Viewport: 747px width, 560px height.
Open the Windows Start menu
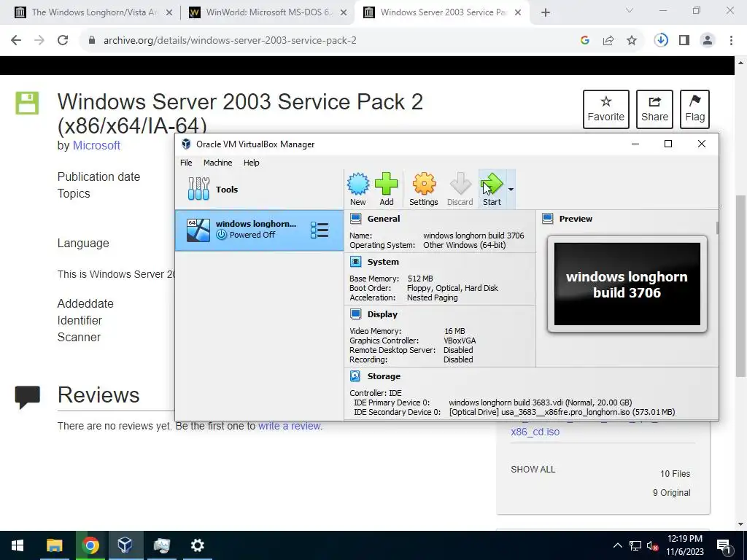(x=18, y=545)
